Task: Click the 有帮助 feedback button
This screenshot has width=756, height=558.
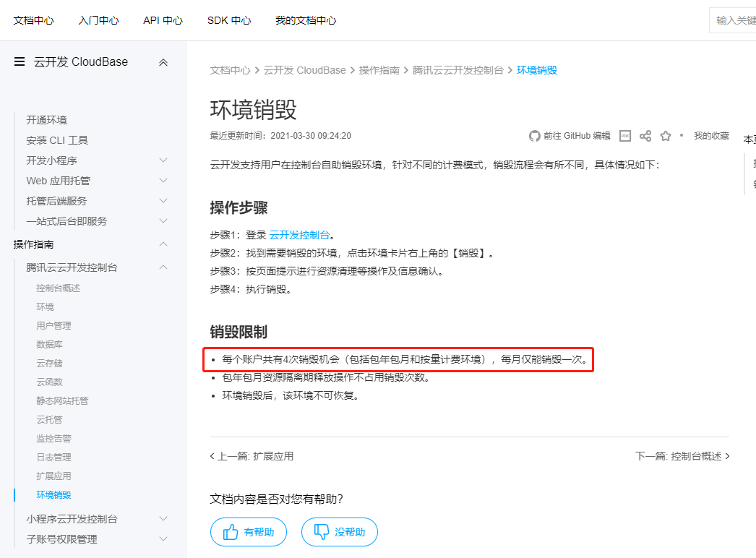Action: (249, 532)
